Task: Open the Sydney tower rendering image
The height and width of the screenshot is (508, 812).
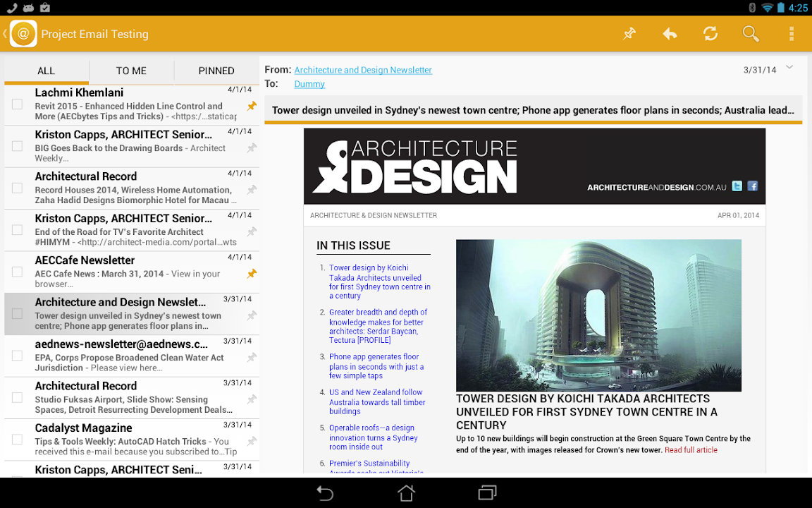Action: pos(598,315)
